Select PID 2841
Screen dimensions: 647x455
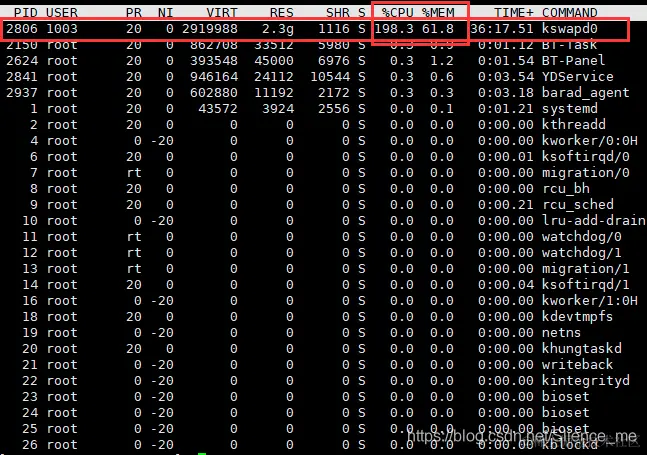tap(22, 77)
